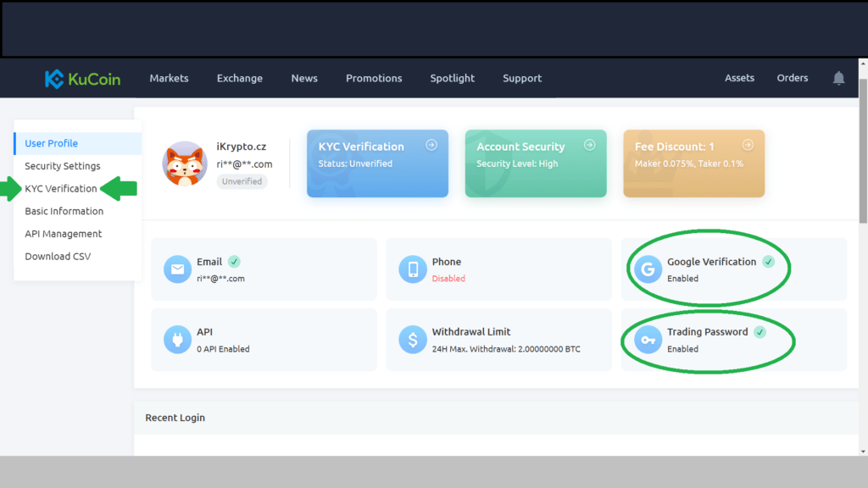The width and height of the screenshot is (868, 488).
Task: Select User Profile in the sidebar
Action: point(77,143)
